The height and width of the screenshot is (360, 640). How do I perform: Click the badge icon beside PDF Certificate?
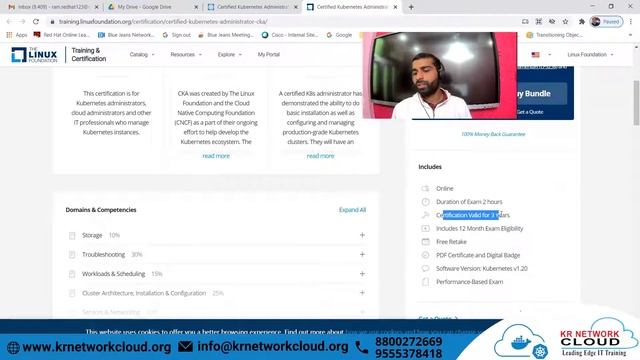(425, 255)
